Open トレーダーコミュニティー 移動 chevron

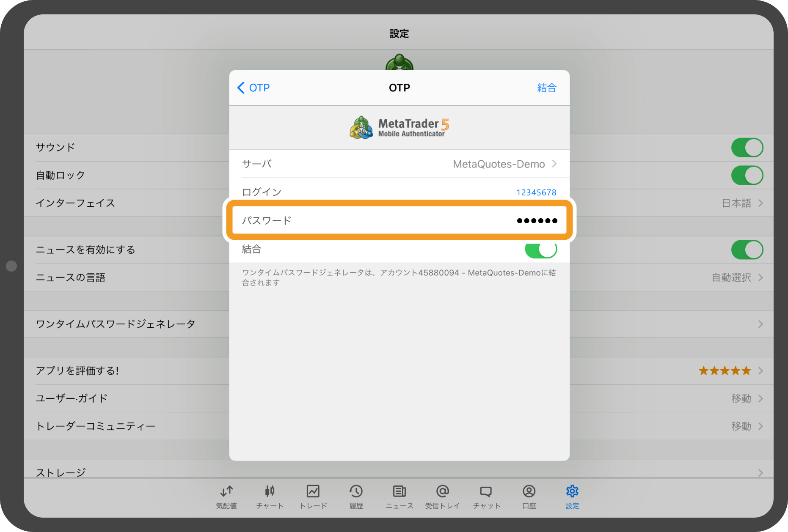pos(760,426)
